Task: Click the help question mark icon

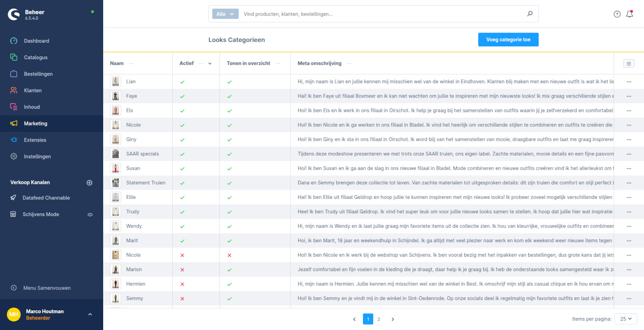Action: click(617, 14)
